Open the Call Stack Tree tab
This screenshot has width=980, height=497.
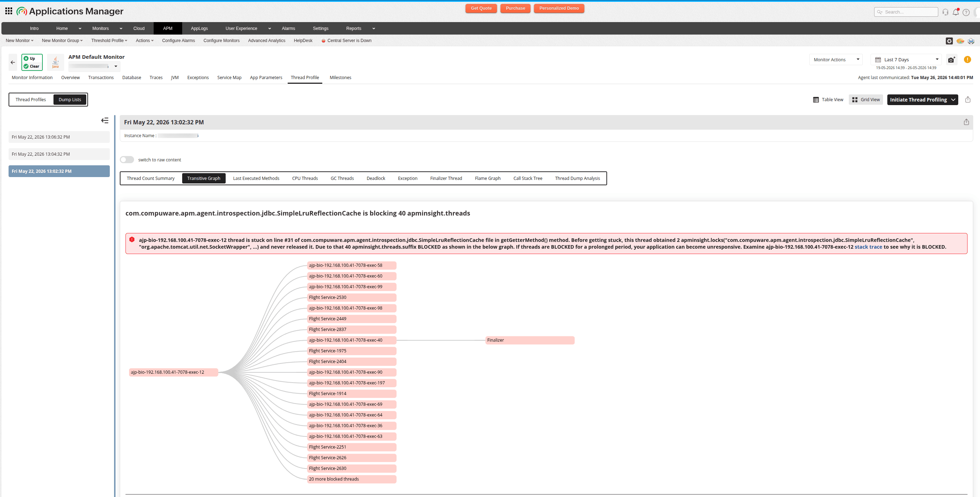coord(528,178)
